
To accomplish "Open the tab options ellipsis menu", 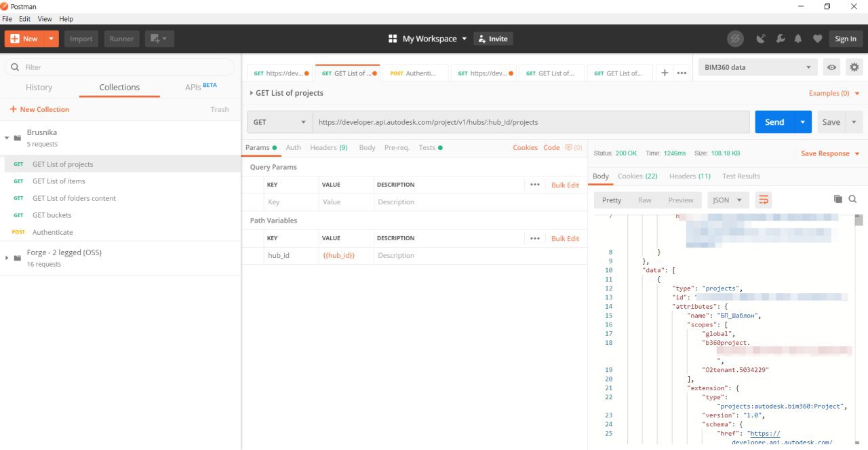I will pos(682,73).
